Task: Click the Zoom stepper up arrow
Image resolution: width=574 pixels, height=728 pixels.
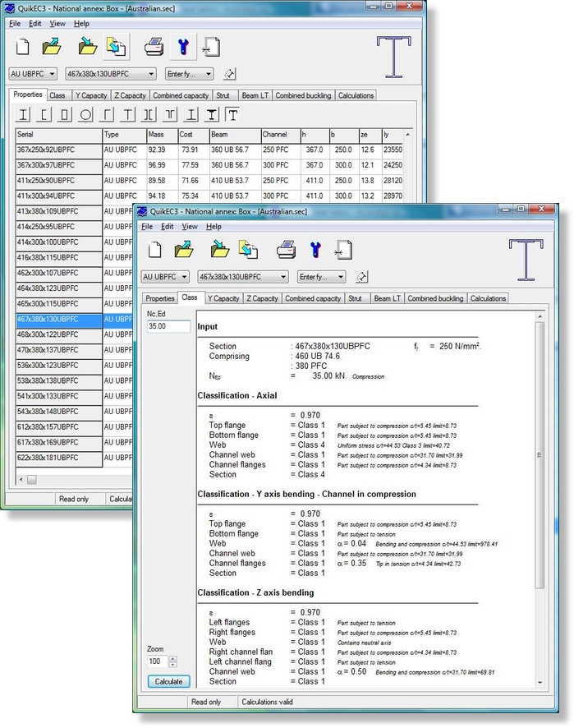Action: [x=172, y=658]
